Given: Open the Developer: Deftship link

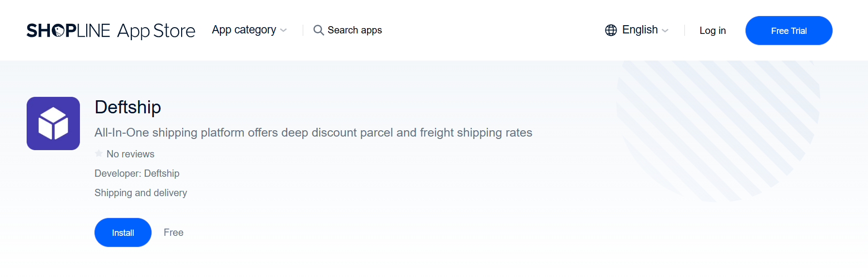Looking at the screenshot, I should pyautogui.click(x=137, y=173).
